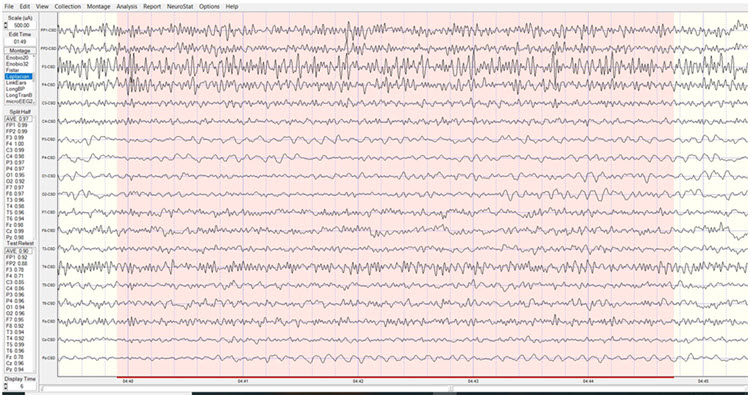Viewport: 750px width, 395px height.
Task: Click the F4-CSD channel label
Action: [49, 85]
